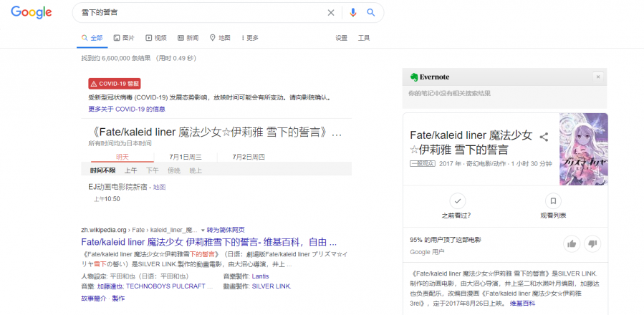Click the thumbs up like button
The image size is (644, 315).
(x=572, y=244)
